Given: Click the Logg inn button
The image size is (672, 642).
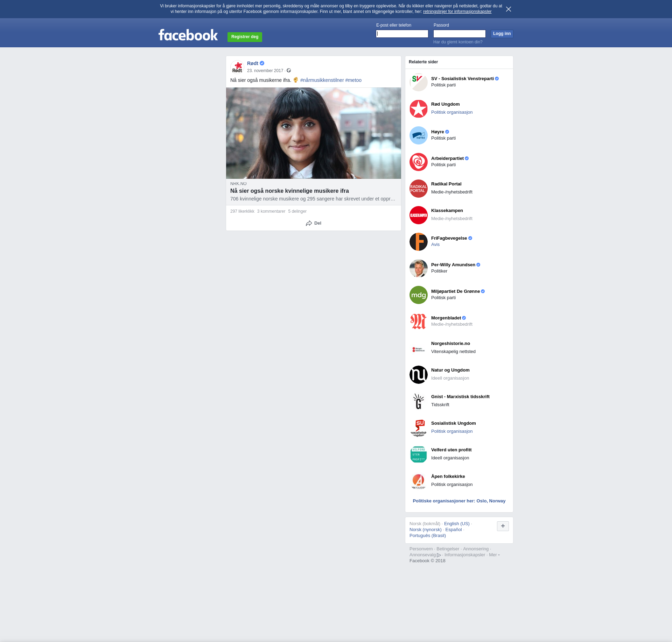Looking at the screenshot, I should point(502,34).
